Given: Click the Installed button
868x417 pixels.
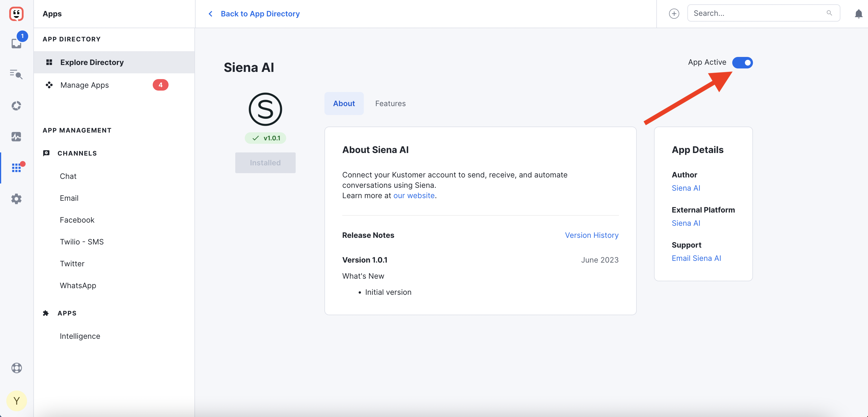Looking at the screenshot, I should [265, 163].
